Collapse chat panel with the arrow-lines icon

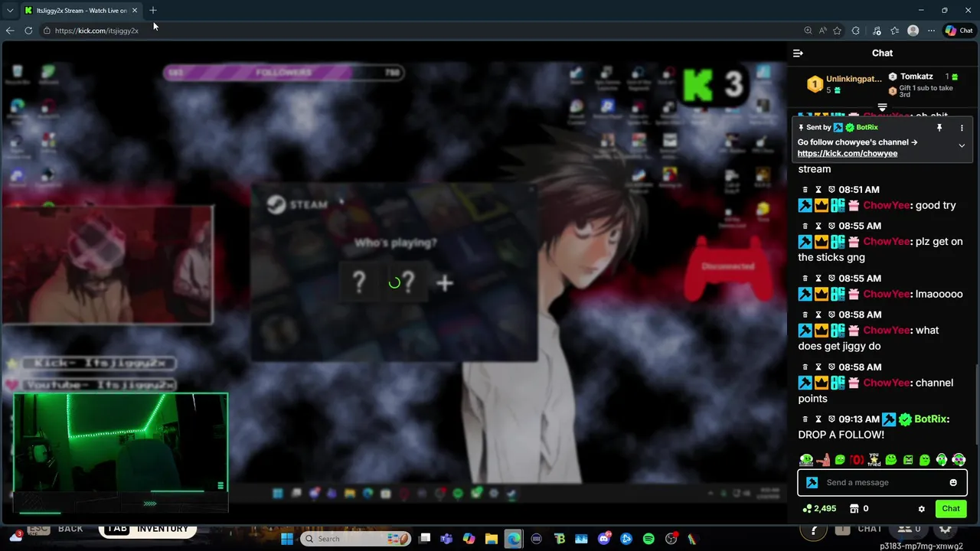[798, 53]
